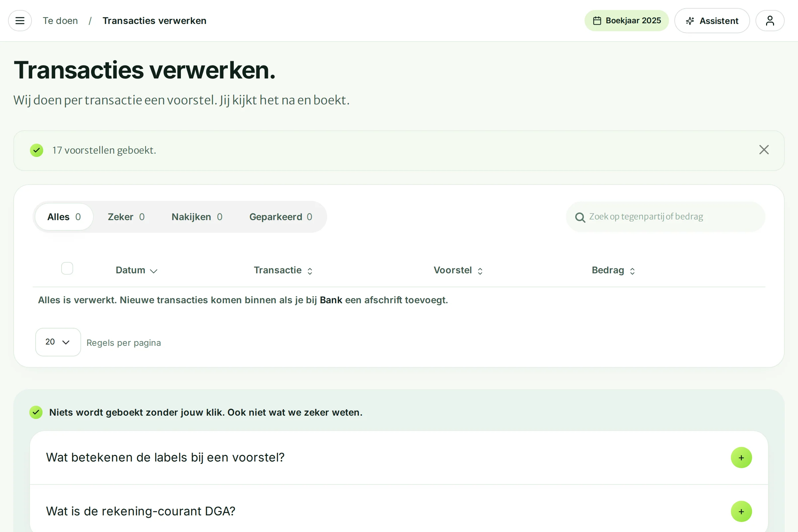Click the green checkmark in booked notification
Viewport: 798px width, 532px height.
coord(37,150)
